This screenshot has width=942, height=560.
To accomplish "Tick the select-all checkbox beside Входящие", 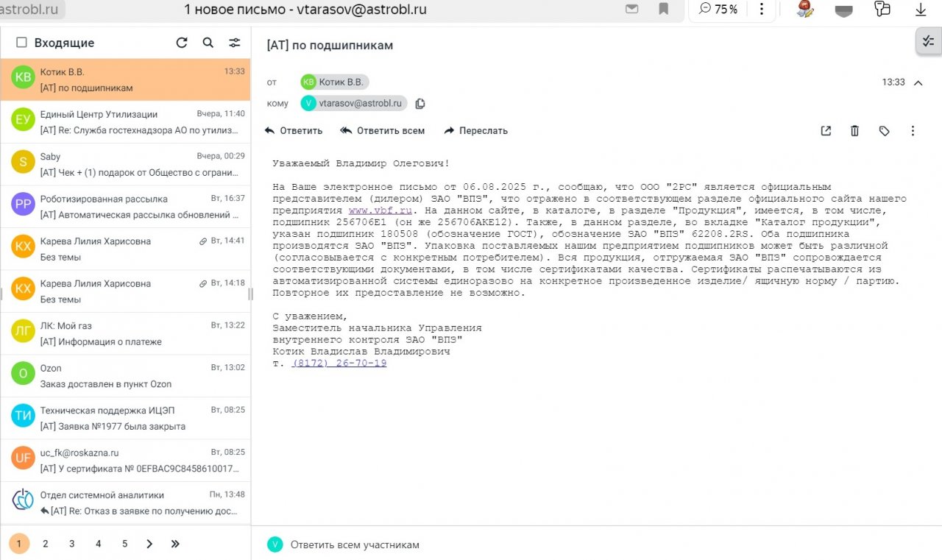I will click(21, 43).
